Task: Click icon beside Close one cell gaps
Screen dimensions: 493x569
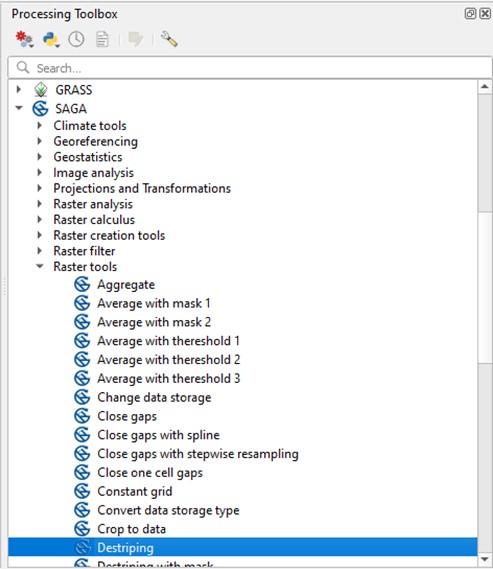Action: coord(82,472)
